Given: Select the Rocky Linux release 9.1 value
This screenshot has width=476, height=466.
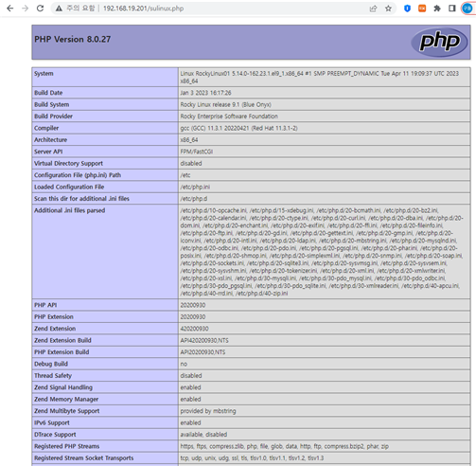Looking at the screenshot, I should [x=225, y=104].
